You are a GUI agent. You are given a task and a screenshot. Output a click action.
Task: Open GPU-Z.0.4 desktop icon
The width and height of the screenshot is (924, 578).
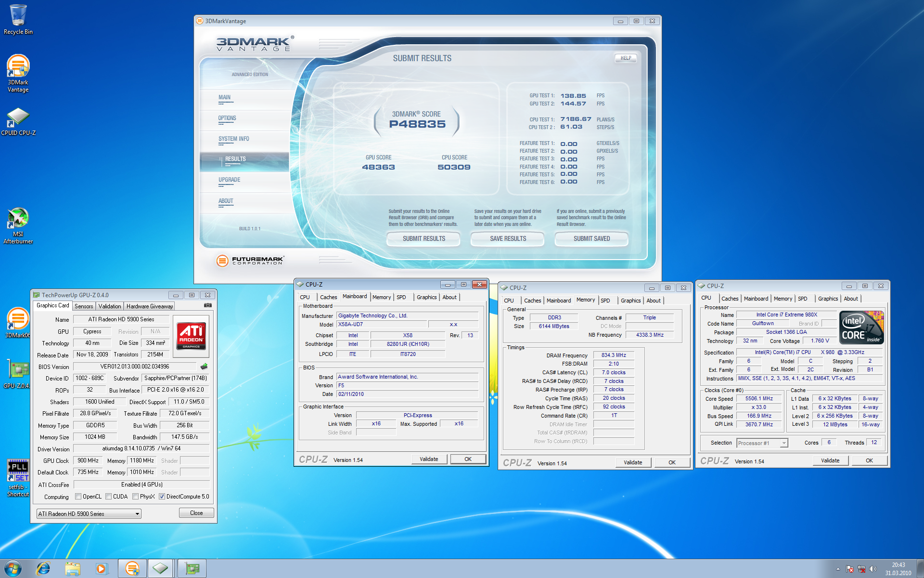click(x=18, y=374)
